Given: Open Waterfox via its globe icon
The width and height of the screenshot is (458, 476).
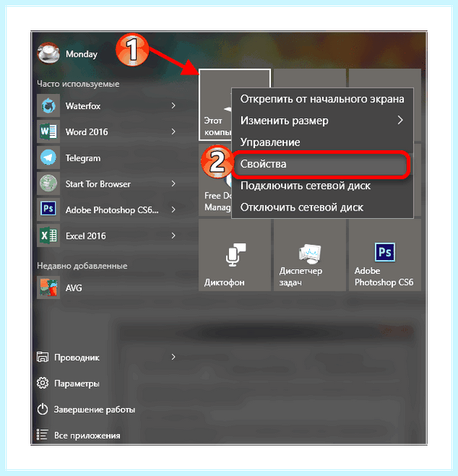Looking at the screenshot, I should 48,105.
